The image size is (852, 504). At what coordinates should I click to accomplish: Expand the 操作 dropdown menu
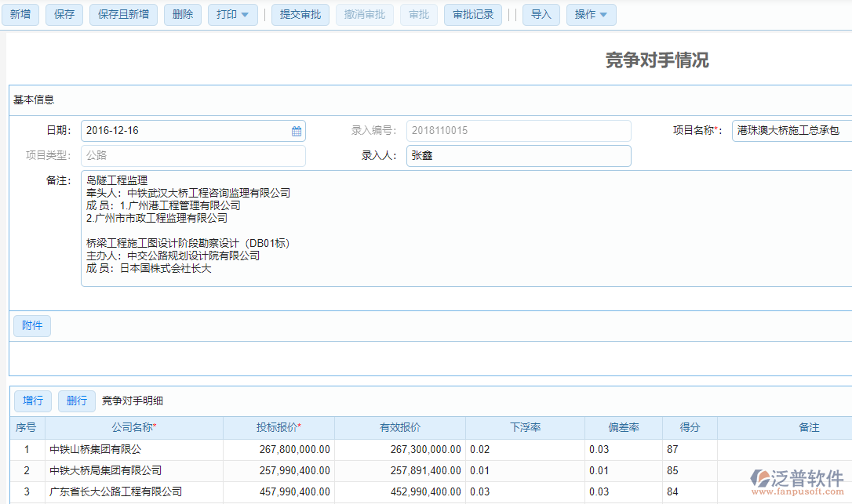coord(591,15)
